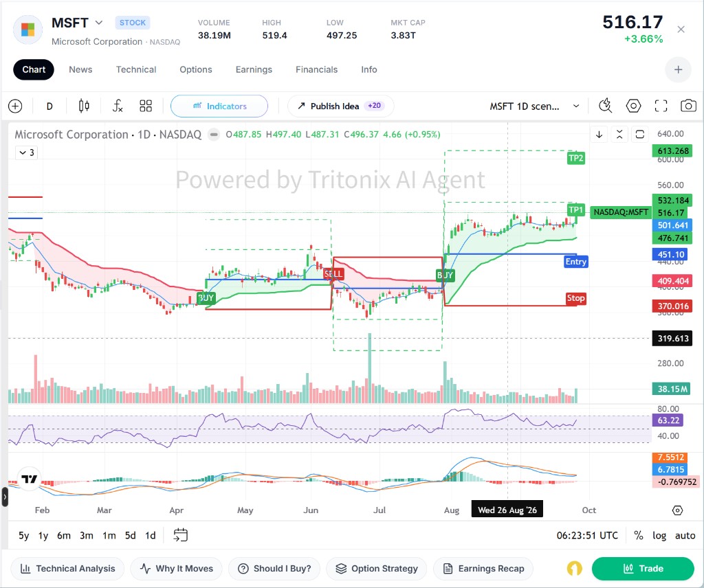Set range to 1d
The width and height of the screenshot is (704, 588).
pyautogui.click(x=151, y=536)
